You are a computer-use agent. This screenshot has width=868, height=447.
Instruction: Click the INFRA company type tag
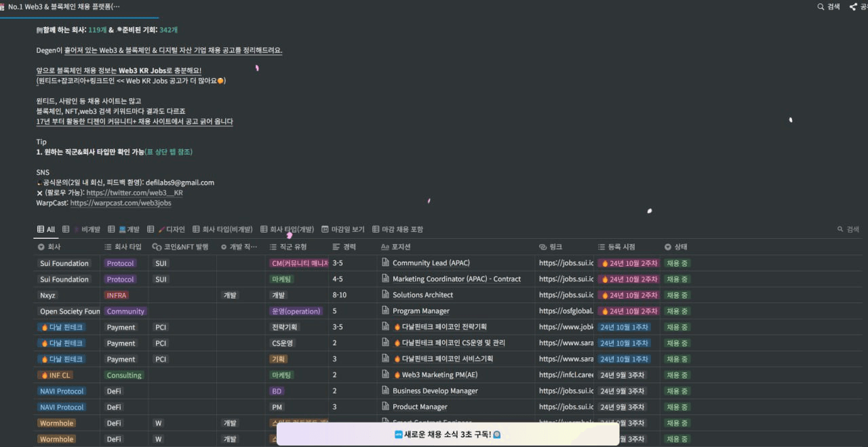117,295
